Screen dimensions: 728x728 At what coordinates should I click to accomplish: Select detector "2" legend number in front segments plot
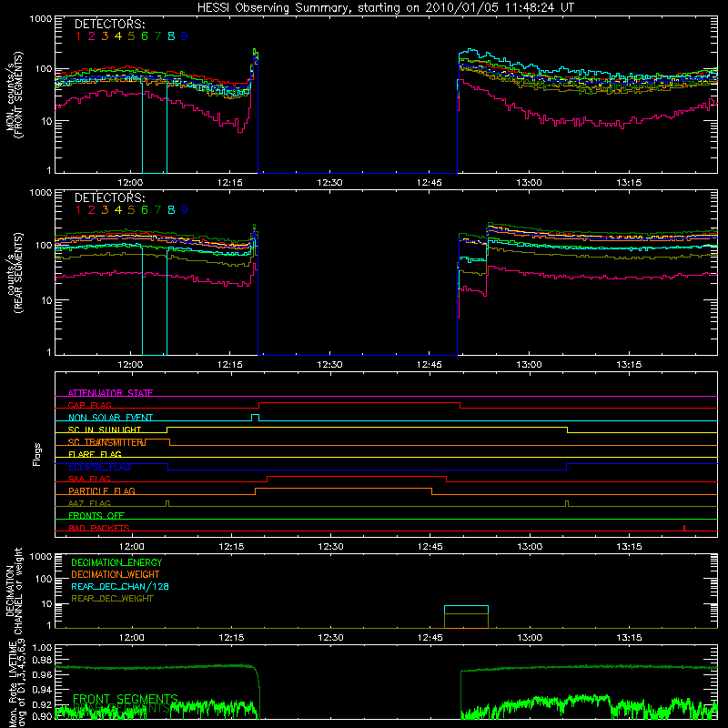(x=92, y=36)
